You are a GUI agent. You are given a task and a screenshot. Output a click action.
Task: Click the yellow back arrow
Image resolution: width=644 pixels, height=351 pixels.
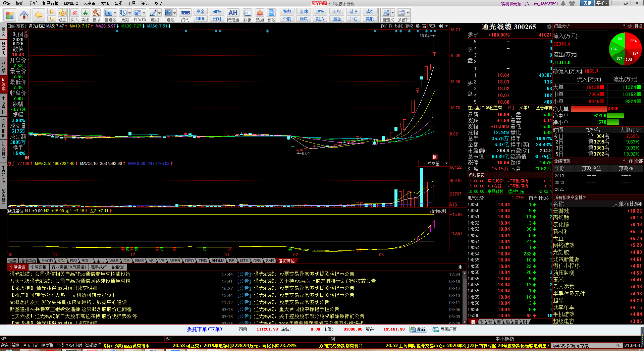point(39,15)
